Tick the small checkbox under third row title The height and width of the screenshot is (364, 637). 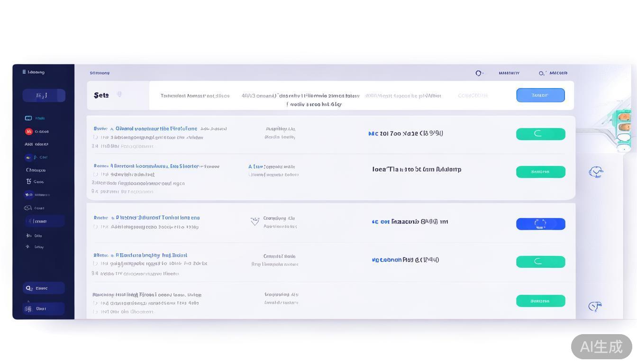pyautogui.click(x=96, y=227)
